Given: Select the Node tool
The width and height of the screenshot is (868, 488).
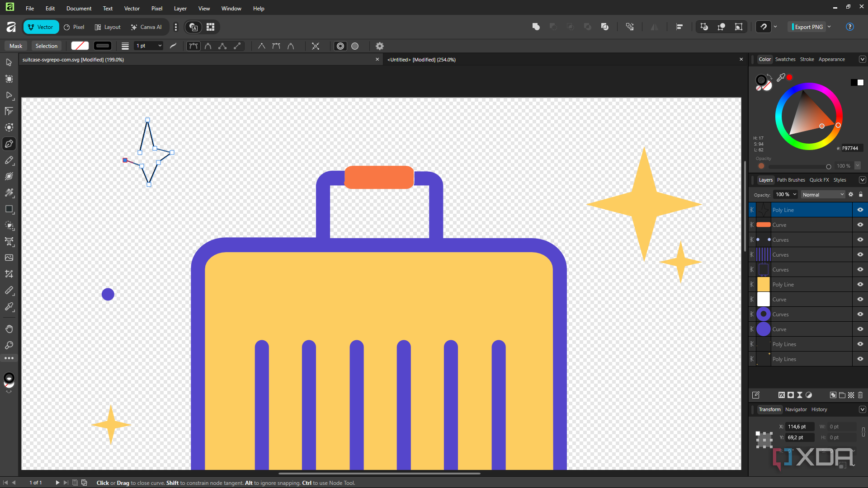Looking at the screenshot, I should (9, 95).
